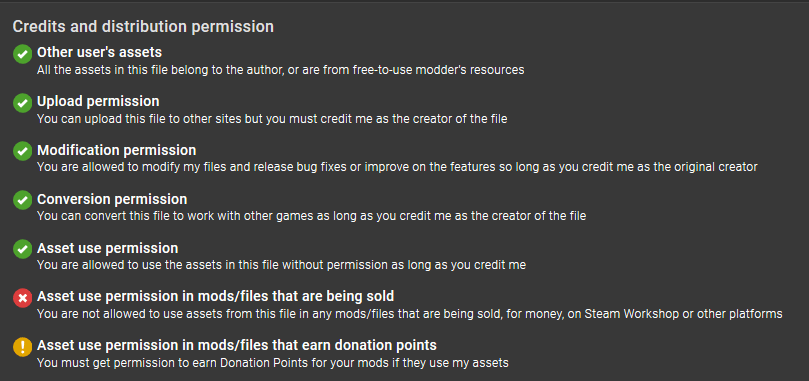The width and height of the screenshot is (809, 381).
Task: Click the Asset use permission title
Action: point(107,248)
